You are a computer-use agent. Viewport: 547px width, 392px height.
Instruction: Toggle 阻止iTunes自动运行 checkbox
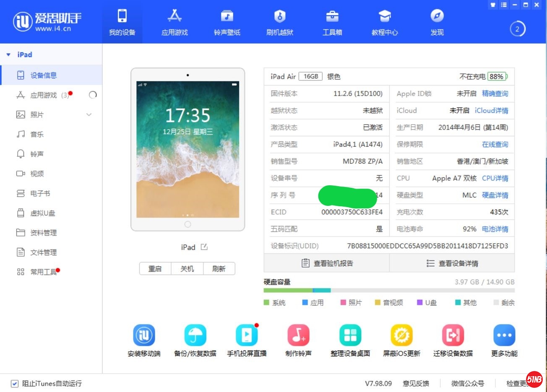[15, 383]
